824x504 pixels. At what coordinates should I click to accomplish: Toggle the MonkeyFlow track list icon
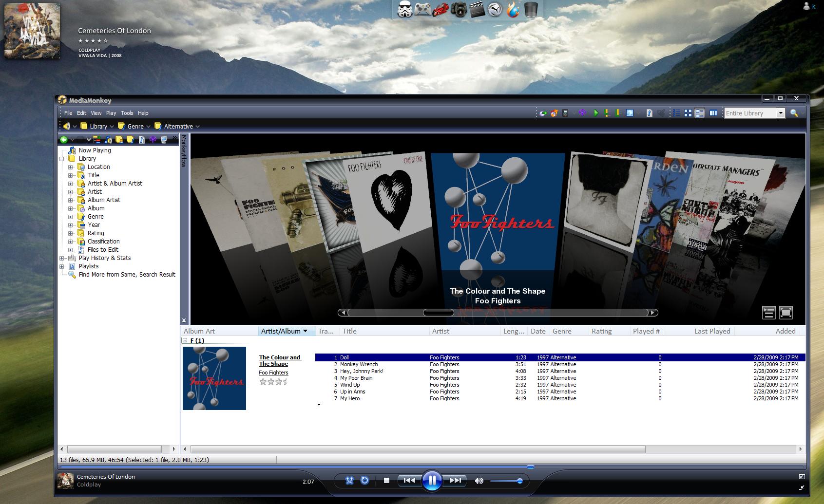point(768,312)
